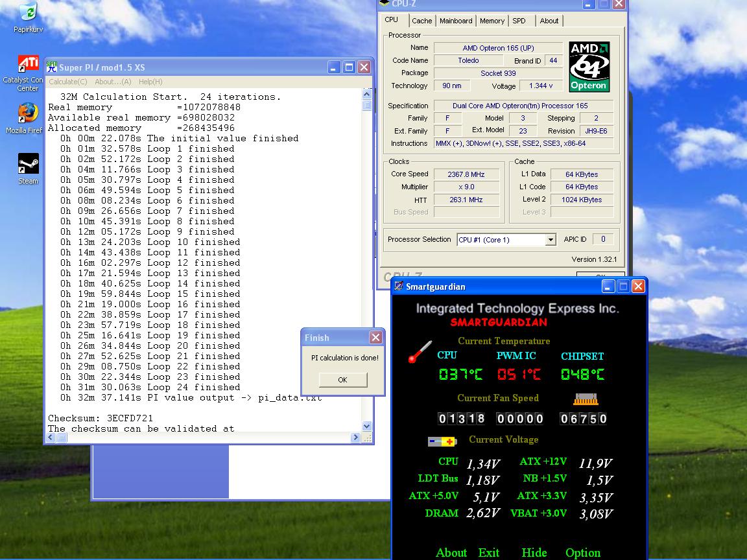Click Super PI vertical scrollbar up arrow
Viewport: 747px width, 560px height.
click(367, 94)
